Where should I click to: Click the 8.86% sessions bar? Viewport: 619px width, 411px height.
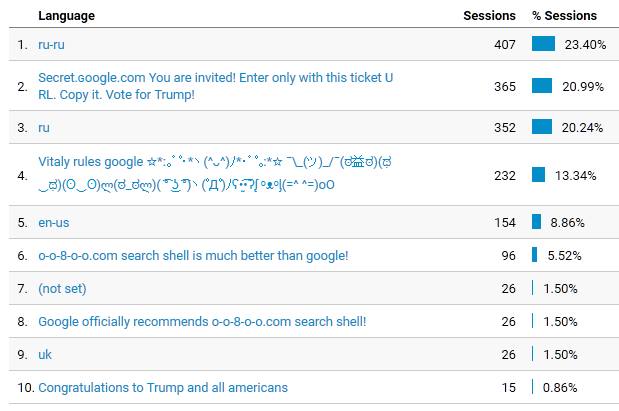pos(536,221)
